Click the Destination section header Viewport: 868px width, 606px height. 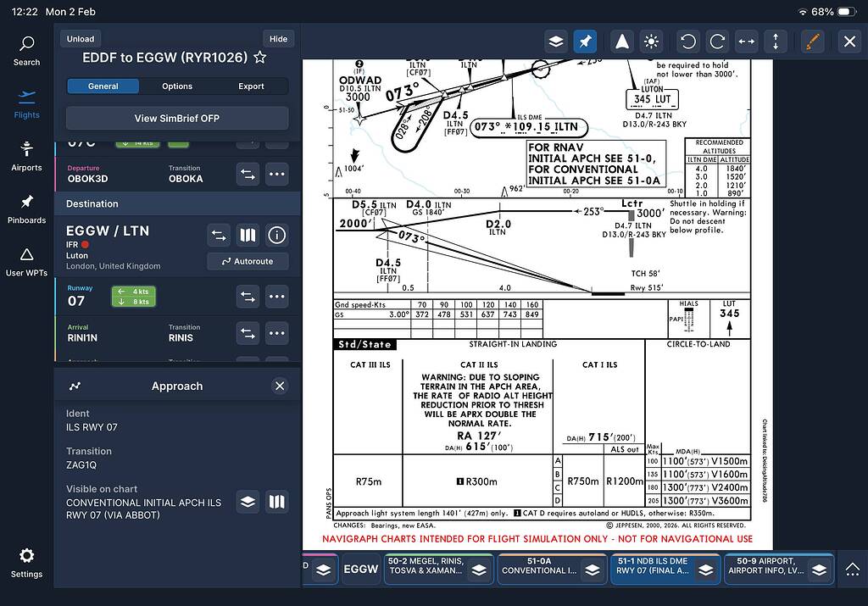coord(177,203)
